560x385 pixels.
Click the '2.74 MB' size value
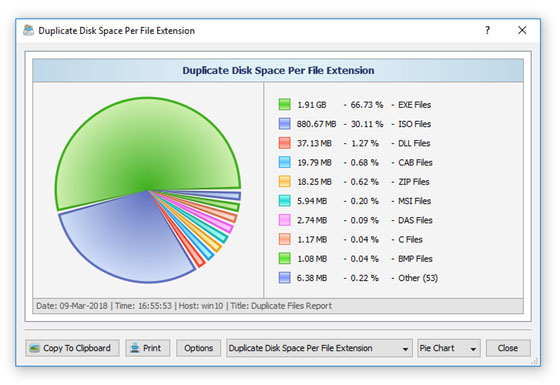312,220
